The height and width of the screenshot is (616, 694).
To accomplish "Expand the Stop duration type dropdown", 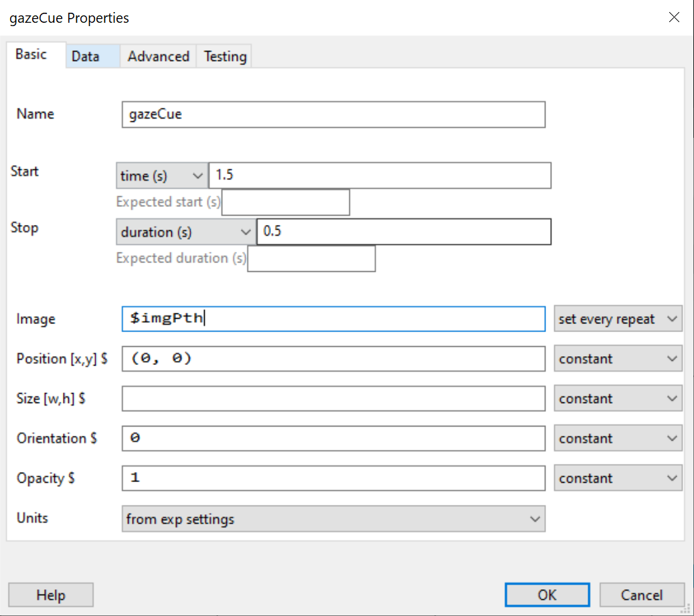I will click(x=185, y=232).
